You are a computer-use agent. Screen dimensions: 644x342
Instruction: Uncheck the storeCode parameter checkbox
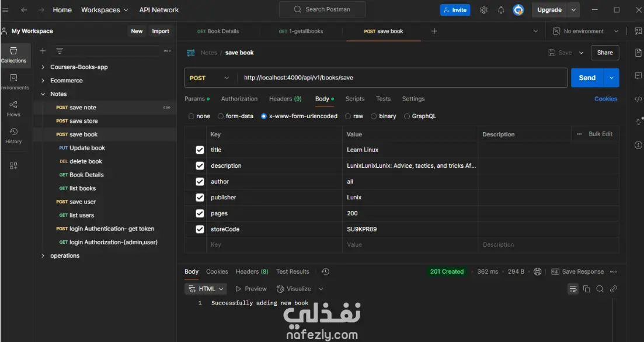(x=200, y=229)
